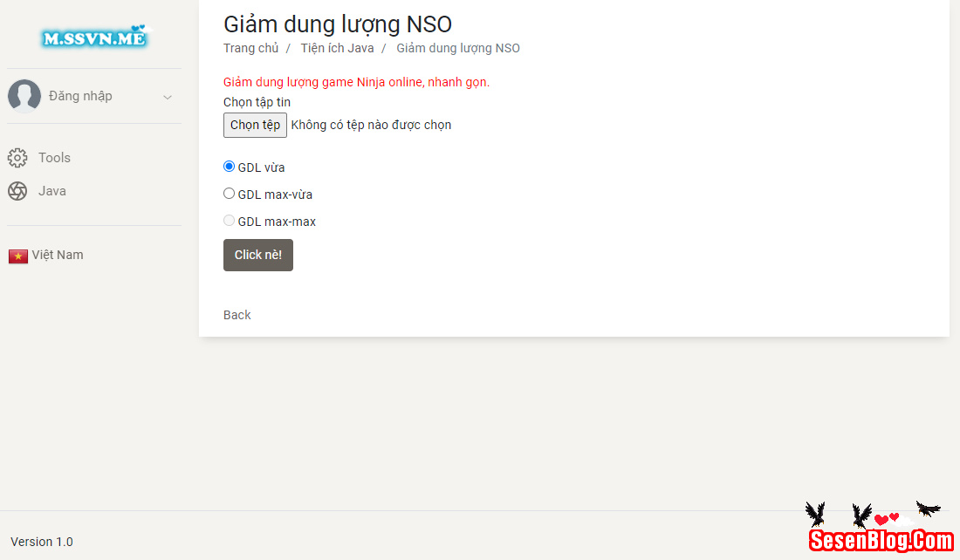Select the GDL max-max radio option
Image resolution: width=960 pixels, height=560 pixels.
coord(230,221)
